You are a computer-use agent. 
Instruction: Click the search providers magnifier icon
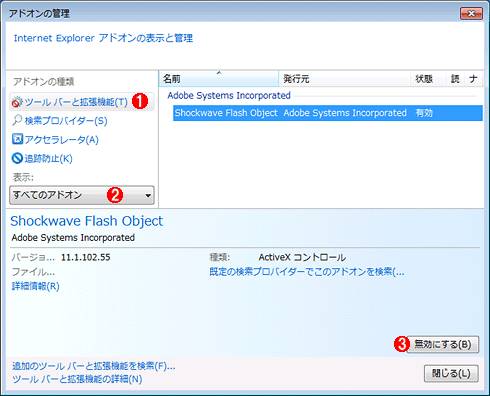pos(17,120)
